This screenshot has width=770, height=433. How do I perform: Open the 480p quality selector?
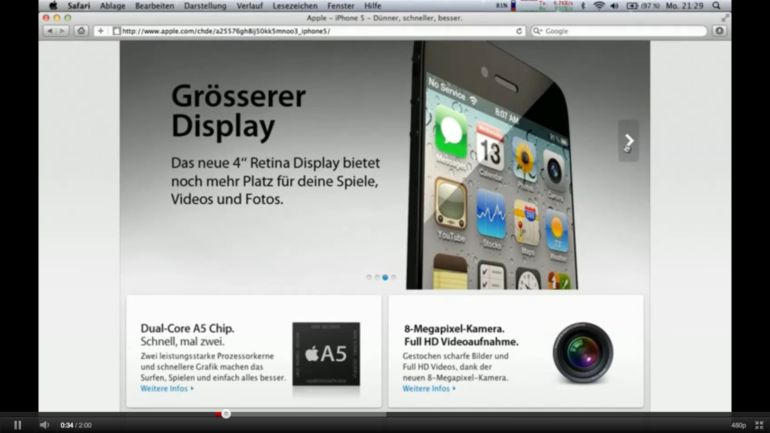click(x=738, y=425)
